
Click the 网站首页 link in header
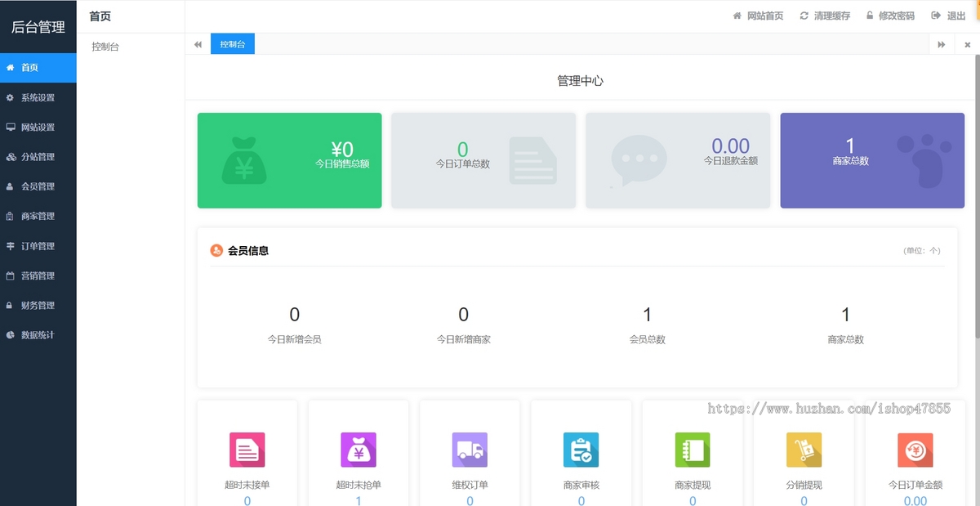tap(758, 16)
